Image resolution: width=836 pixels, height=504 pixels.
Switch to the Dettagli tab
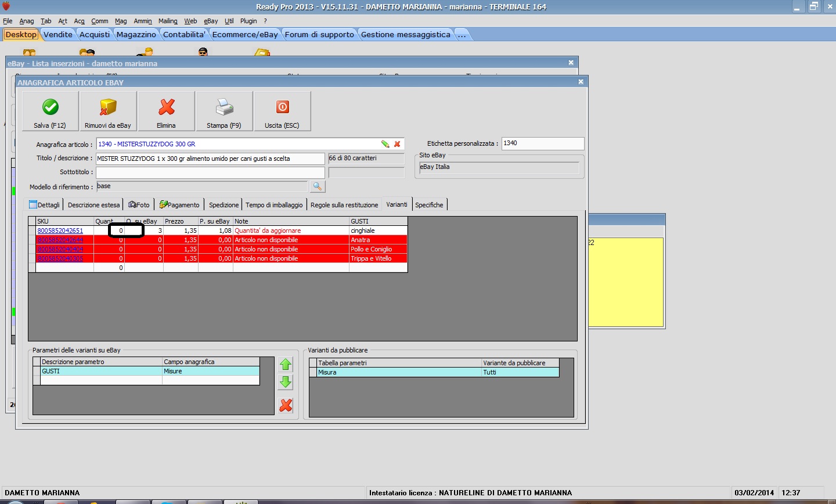click(45, 205)
